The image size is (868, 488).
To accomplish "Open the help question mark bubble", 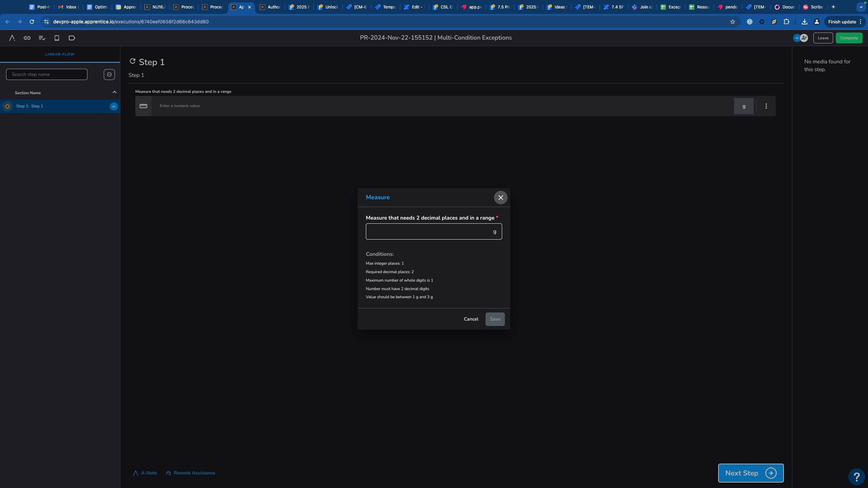I will pyautogui.click(x=856, y=476).
